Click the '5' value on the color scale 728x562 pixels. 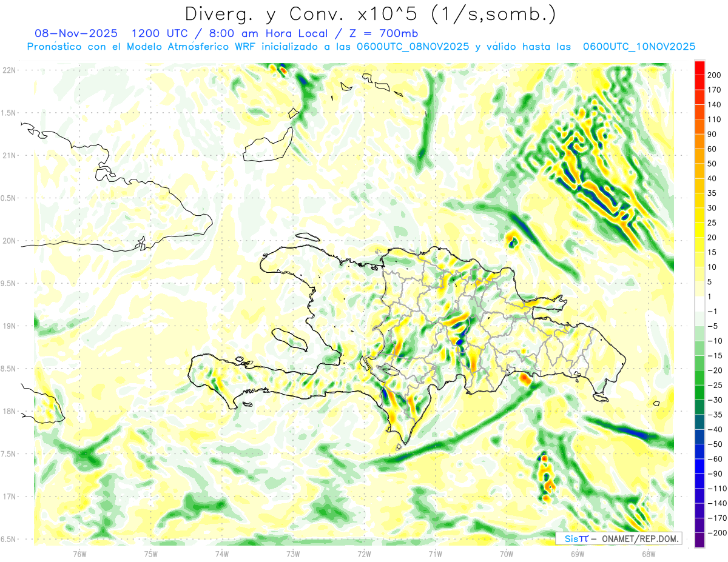[x=711, y=282]
